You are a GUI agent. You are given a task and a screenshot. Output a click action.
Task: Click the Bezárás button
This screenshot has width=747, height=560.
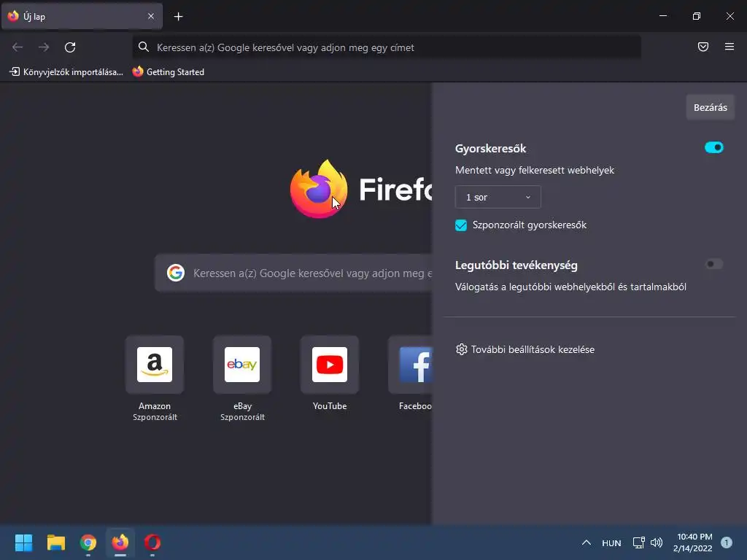point(711,108)
